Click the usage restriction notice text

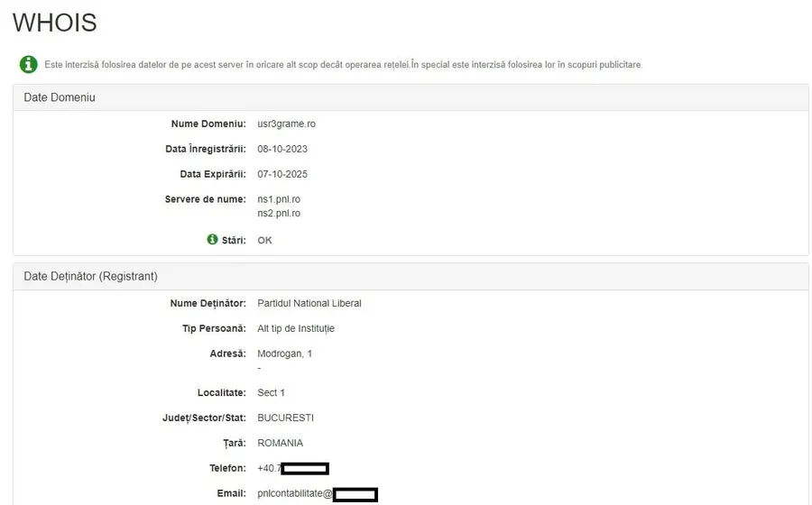click(x=344, y=65)
